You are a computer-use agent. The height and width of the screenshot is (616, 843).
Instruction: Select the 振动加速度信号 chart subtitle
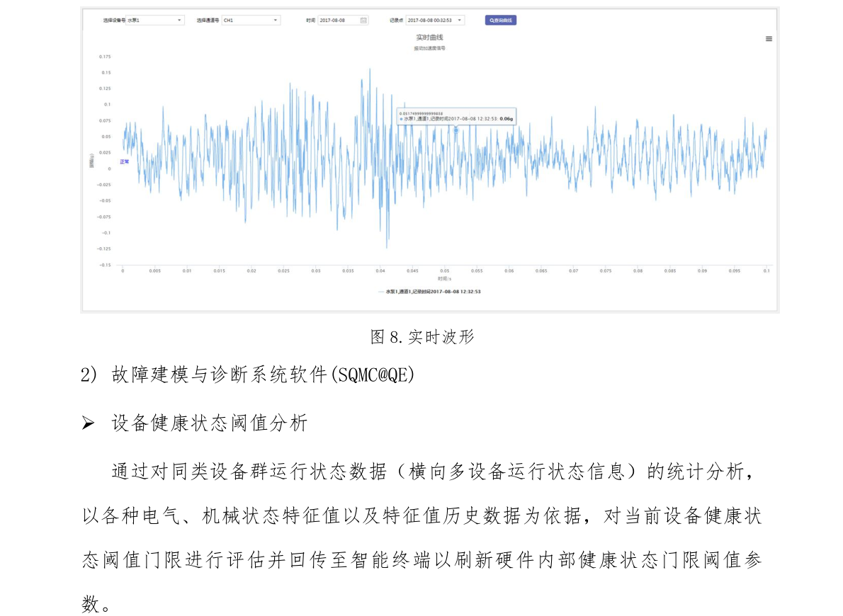(x=429, y=48)
